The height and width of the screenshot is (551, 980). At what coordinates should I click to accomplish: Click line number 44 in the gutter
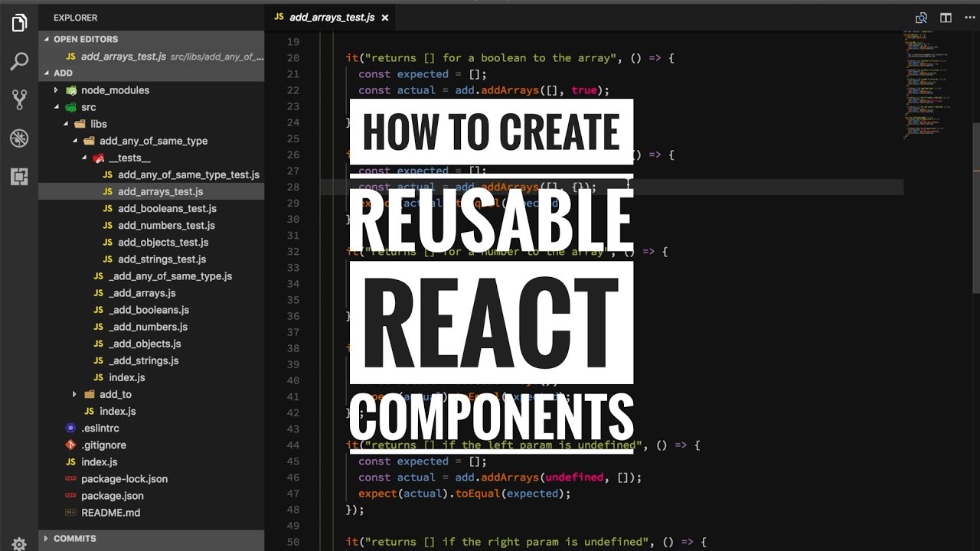(x=292, y=445)
